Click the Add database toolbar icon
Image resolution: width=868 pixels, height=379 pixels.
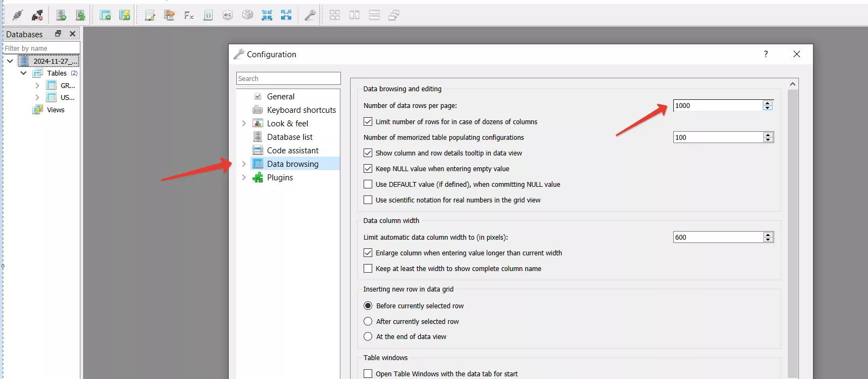click(x=61, y=15)
